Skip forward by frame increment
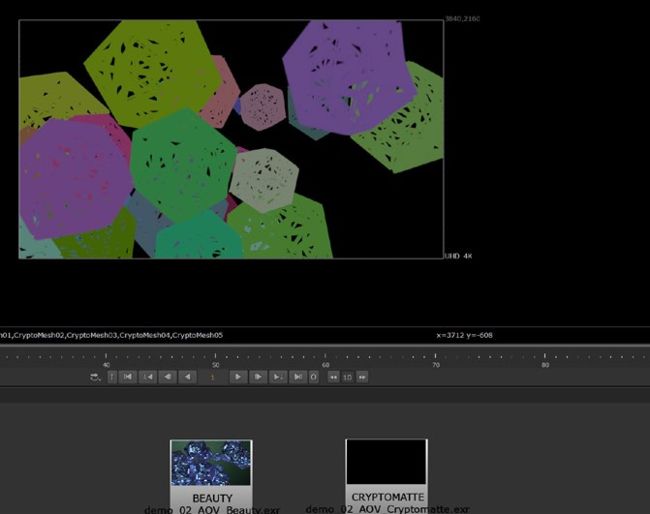 pyautogui.click(x=362, y=377)
